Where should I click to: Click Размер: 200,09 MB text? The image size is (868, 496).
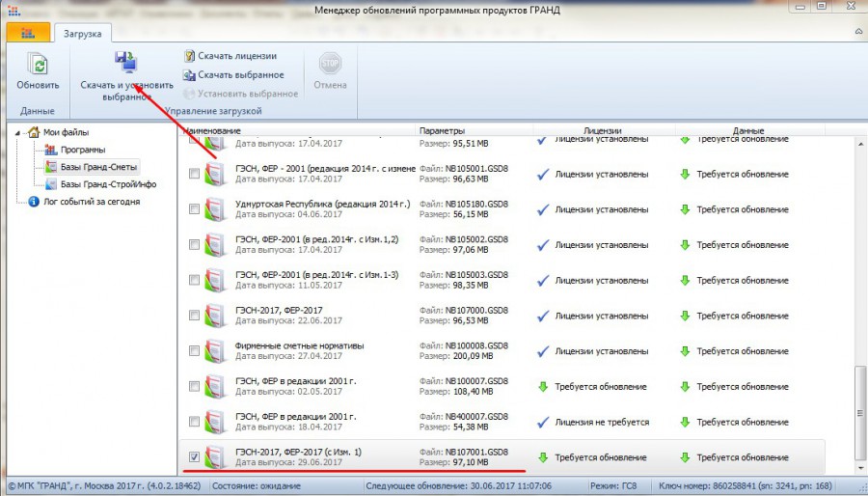456,356
